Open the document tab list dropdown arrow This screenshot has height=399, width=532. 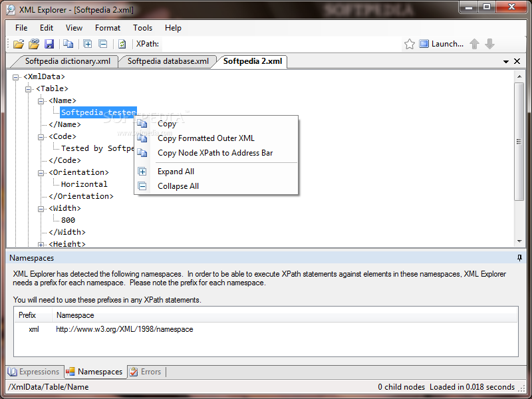click(506, 61)
